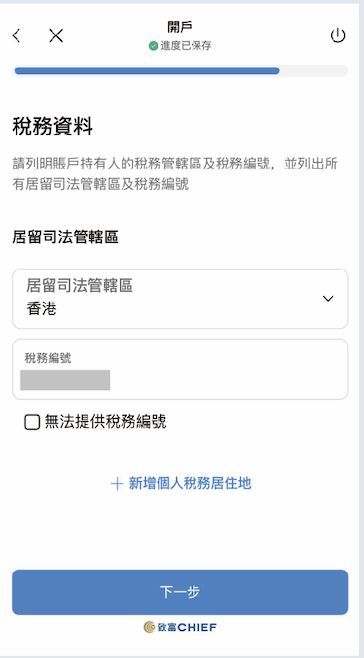The height and width of the screenshot is (658, 364).
Task: Click the greyed-out tax number value
Action: [x=65, y=380]
